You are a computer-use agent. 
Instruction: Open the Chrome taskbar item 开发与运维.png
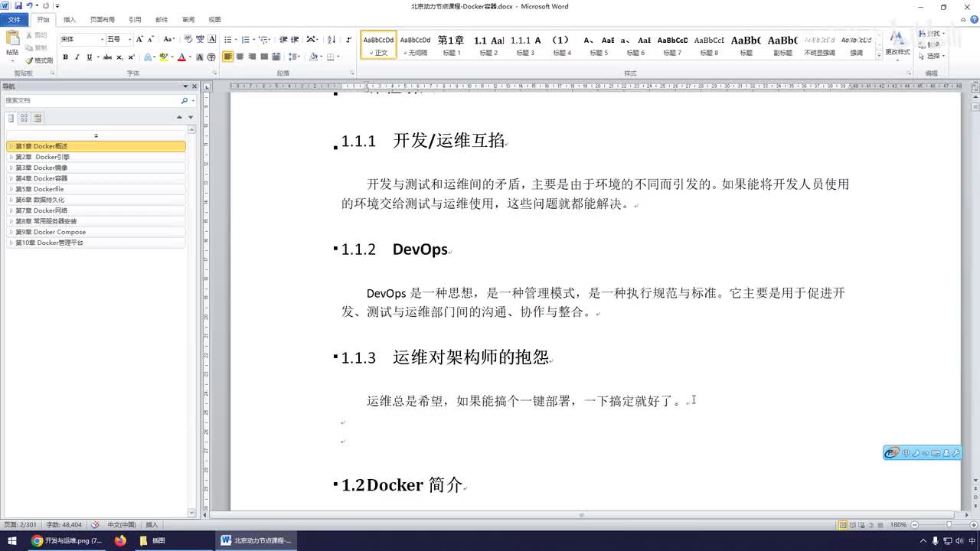(67, 540)
